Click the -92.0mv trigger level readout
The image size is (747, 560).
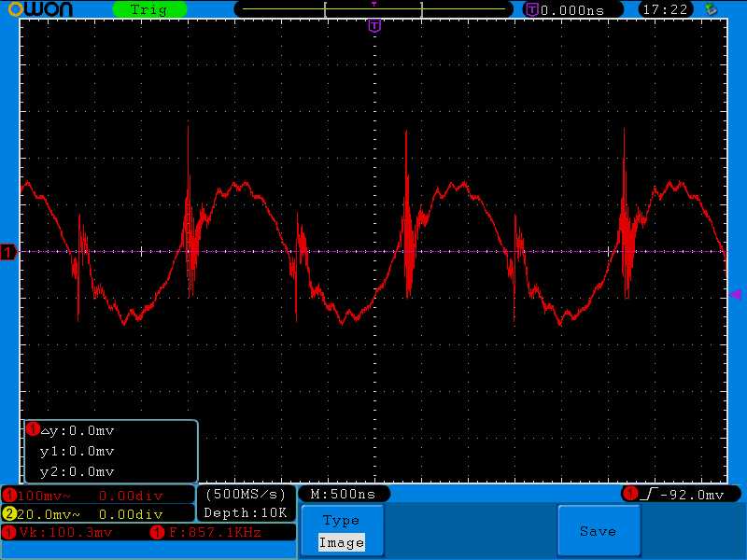click(x=692, y=495)
